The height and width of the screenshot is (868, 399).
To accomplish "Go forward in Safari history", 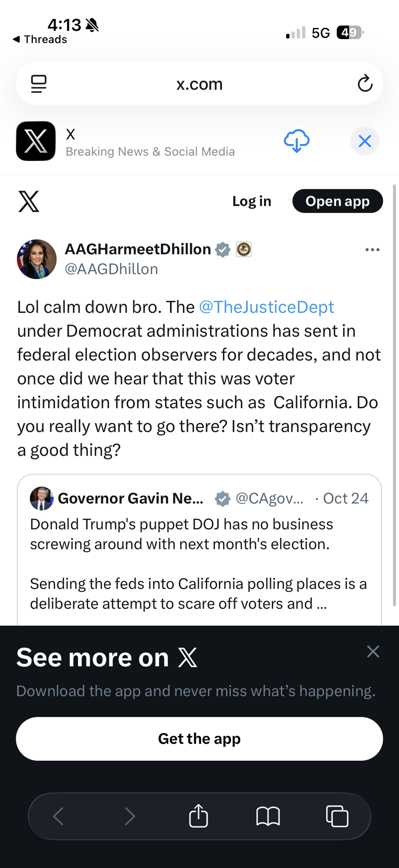I will tap(129, 816).
